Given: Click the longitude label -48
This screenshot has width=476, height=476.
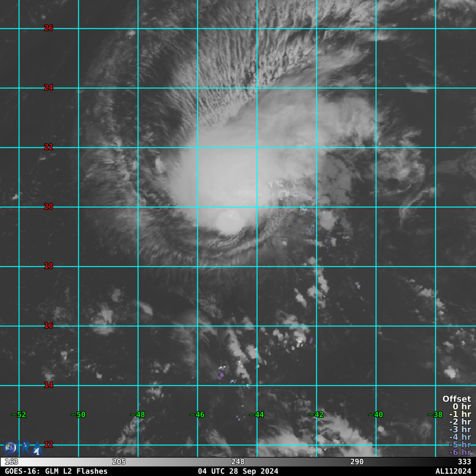Looking at the screenshot, I should click(138, 415).
